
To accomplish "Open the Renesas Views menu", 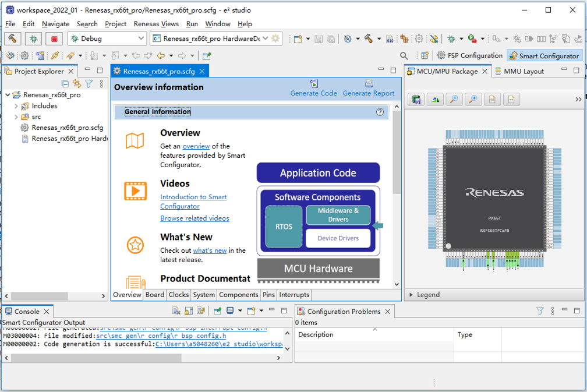I will coord(156,23).
